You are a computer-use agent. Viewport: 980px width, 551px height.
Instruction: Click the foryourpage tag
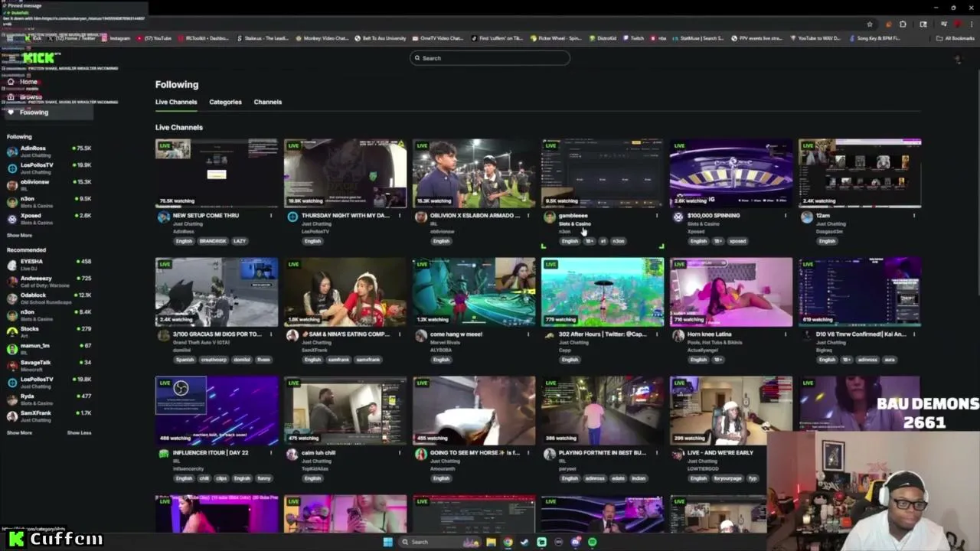point(730,478)
